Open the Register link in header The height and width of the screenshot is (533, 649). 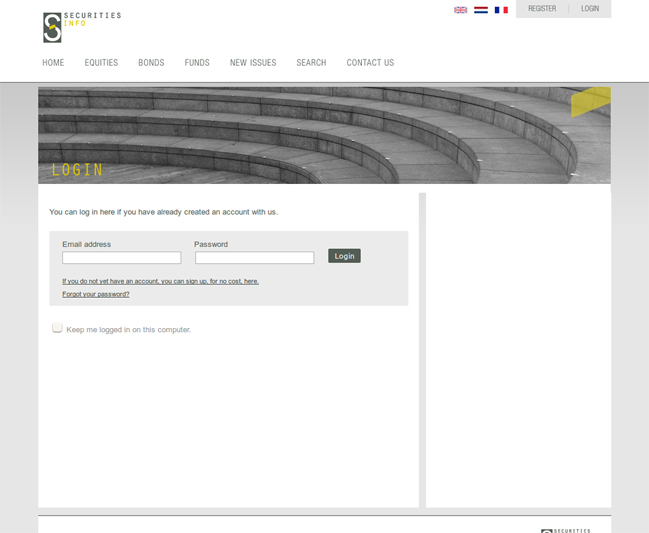coord(542,9)
